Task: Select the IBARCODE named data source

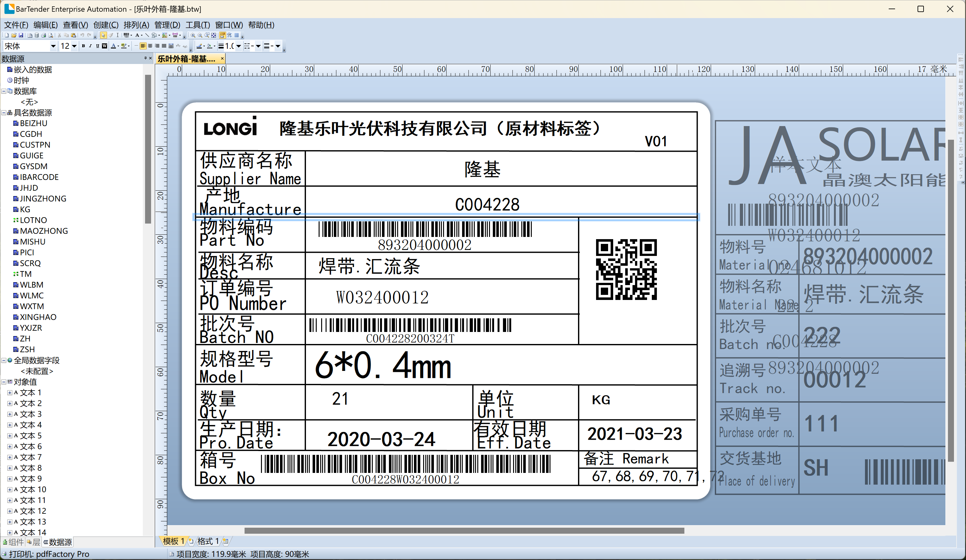Action: (x=39, y=177)
